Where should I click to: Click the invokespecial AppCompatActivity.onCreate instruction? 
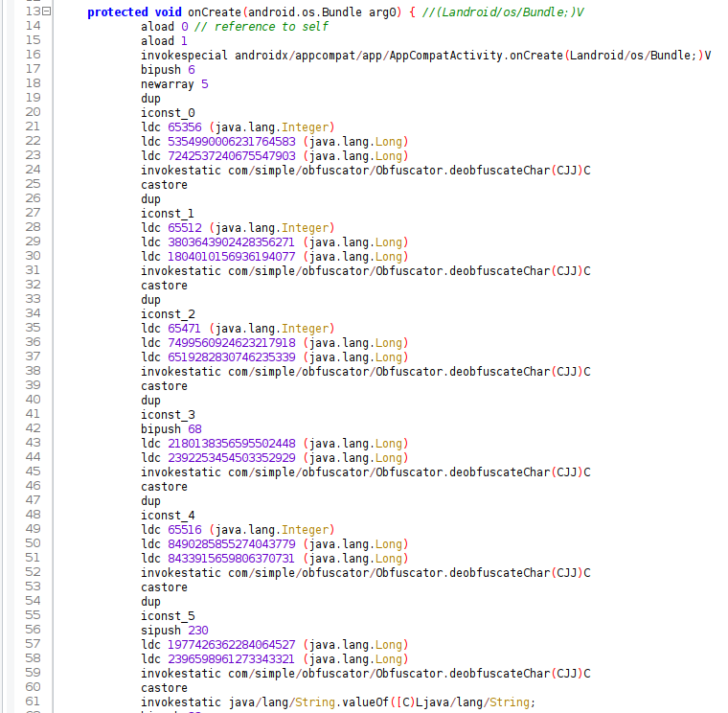(x=425, y=55)
